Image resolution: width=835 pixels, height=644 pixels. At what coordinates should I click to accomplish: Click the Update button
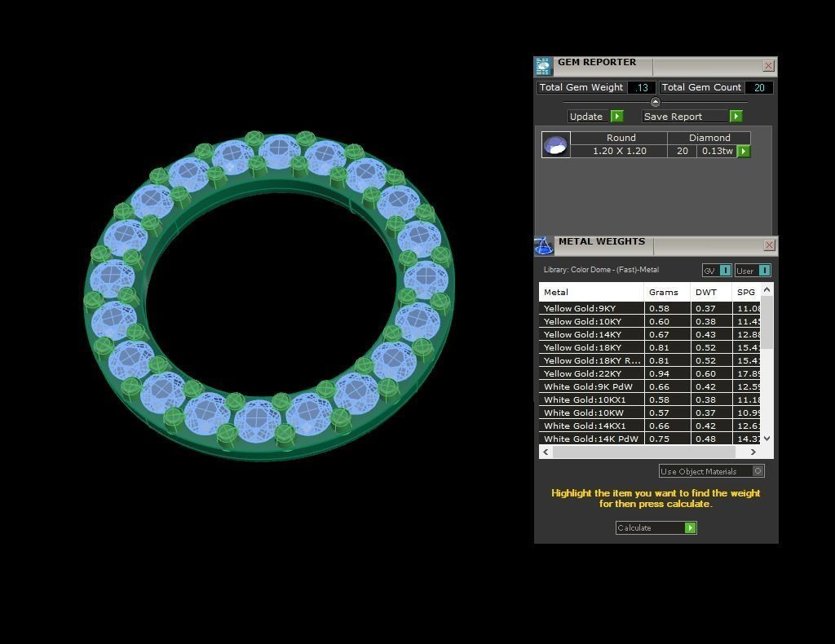[595, 116]
